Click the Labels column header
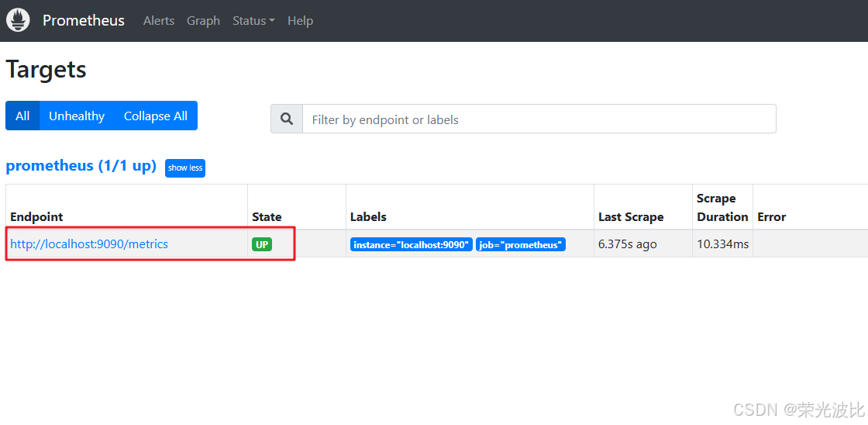This screenshot has width=868, height=425. pyautogui.click(x=368, y=216)
